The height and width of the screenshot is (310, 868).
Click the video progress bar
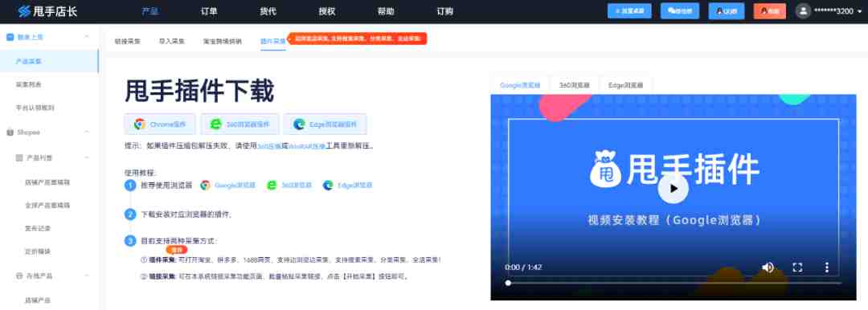click(674, 283)
